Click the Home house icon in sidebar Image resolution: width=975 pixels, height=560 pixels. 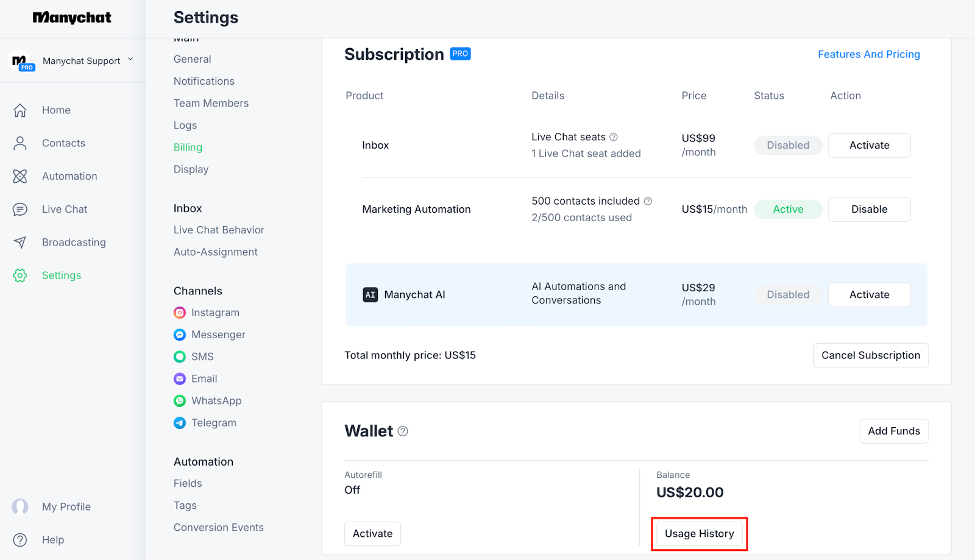point(20,110)
